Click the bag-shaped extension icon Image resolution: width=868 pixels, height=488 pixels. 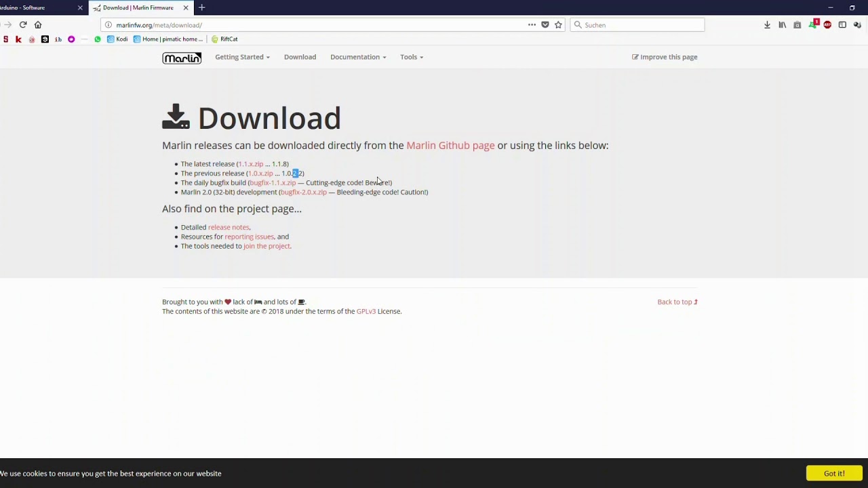797,25
